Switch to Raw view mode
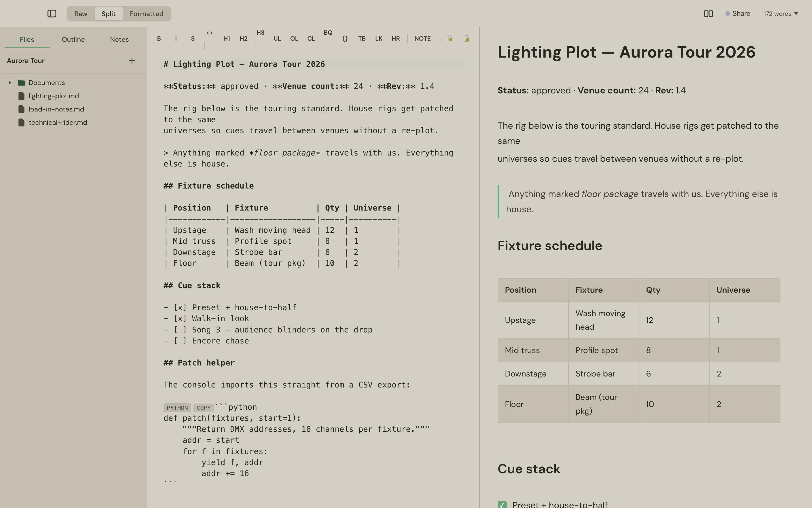Screen dimensions: 812x508 coord(81,14)
